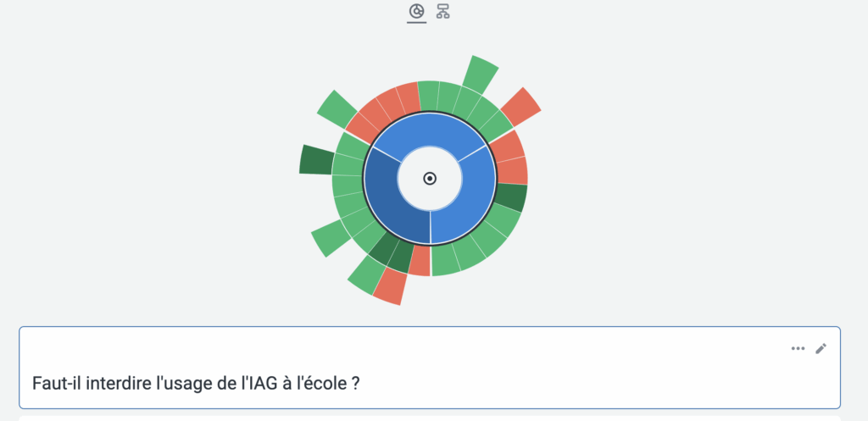Click the green outer segment beside the bottom red one
868x421 pixels.
pyautogui.click(x=367, y=274)
